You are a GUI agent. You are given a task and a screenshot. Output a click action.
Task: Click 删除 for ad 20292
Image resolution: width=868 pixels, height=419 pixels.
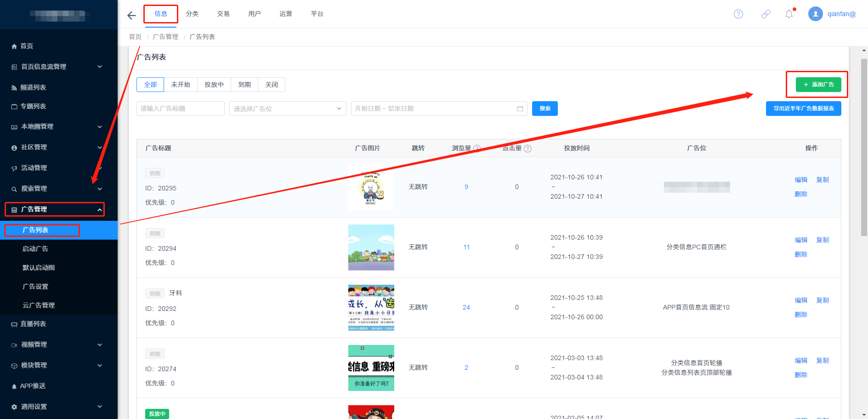pos(801,315)
